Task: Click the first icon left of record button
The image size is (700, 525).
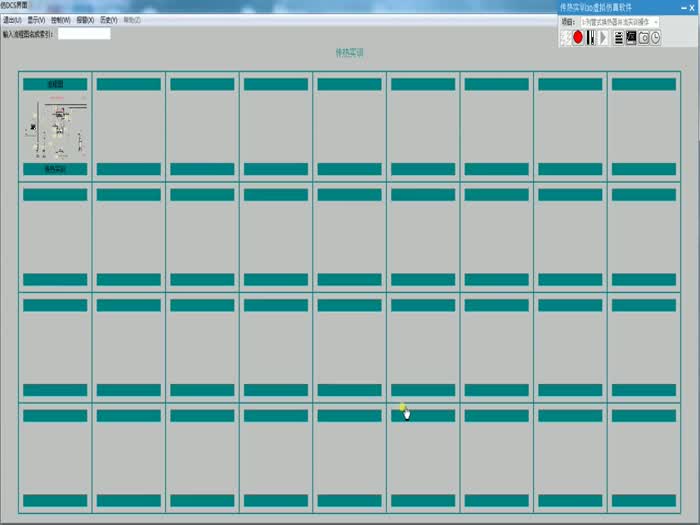Action: [565, 37]
